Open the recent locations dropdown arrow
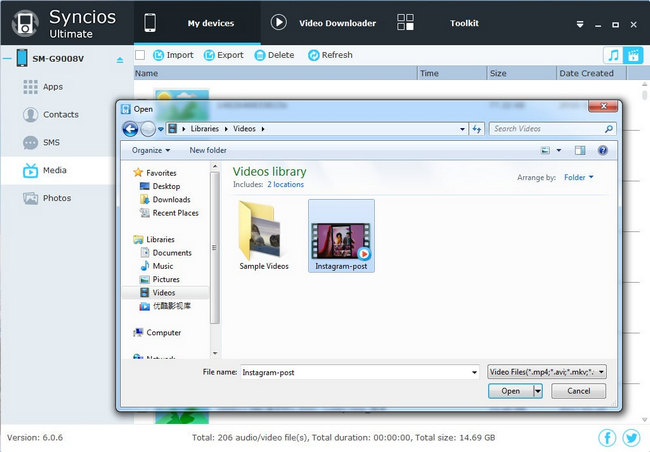Screen dimensions: 650x452 coord(161,129)
